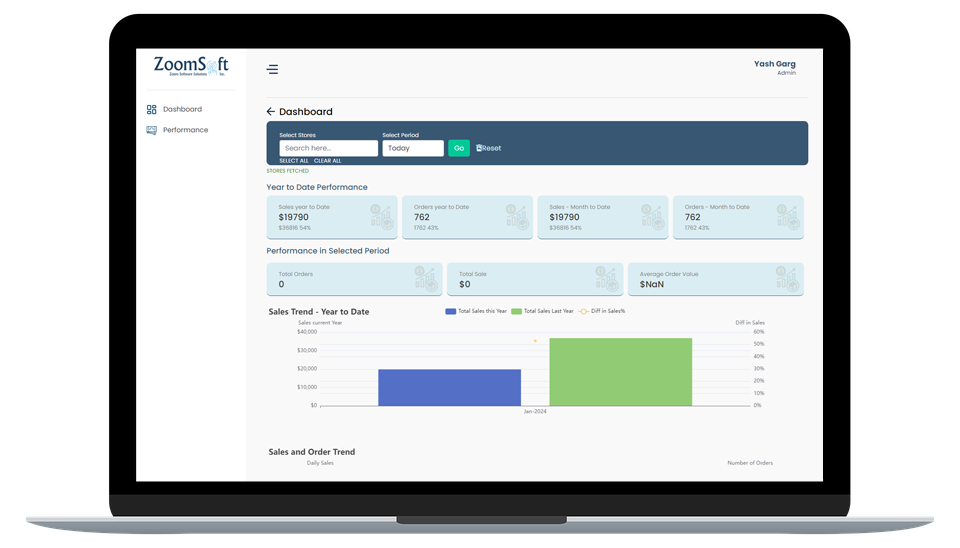Click icon on Total Sale card
Viewport: 960px width, 548px height.
tap(607, 279)
